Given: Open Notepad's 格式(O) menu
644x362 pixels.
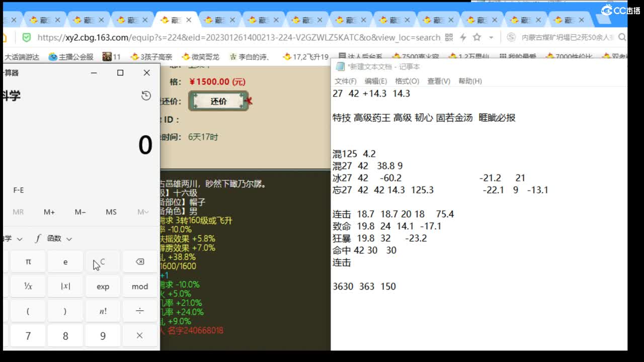Looking at the screenshot, I should 408,81.
